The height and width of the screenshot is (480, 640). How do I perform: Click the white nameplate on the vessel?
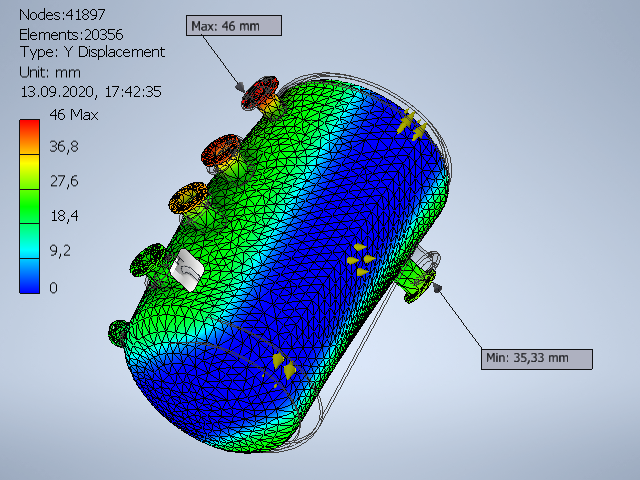[187, 270]
